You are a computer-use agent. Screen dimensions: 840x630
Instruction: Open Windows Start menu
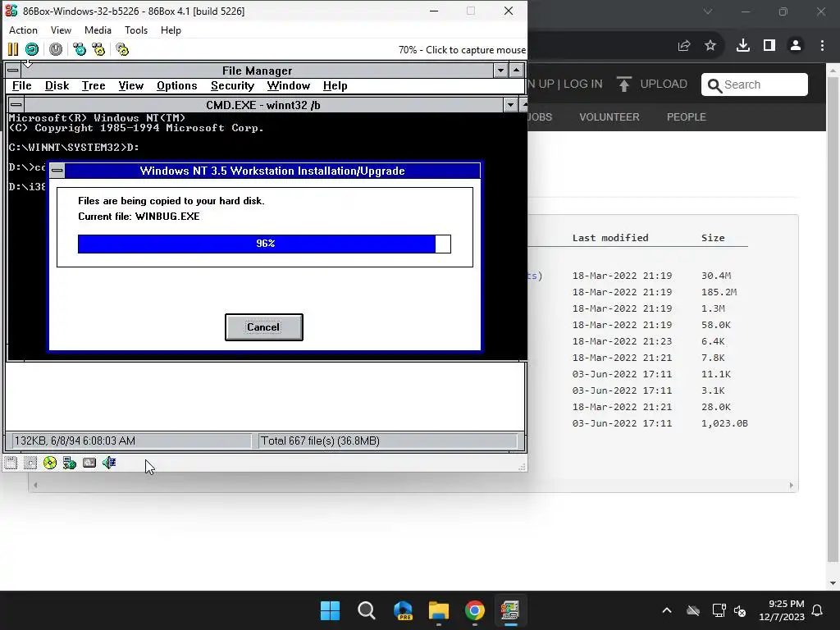coord(330,610)
